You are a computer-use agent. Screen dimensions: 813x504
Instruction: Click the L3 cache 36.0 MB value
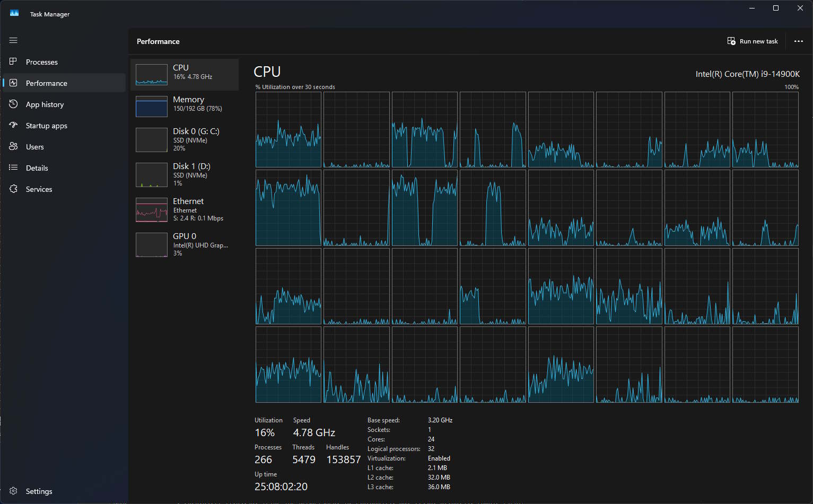pos(439,487)
